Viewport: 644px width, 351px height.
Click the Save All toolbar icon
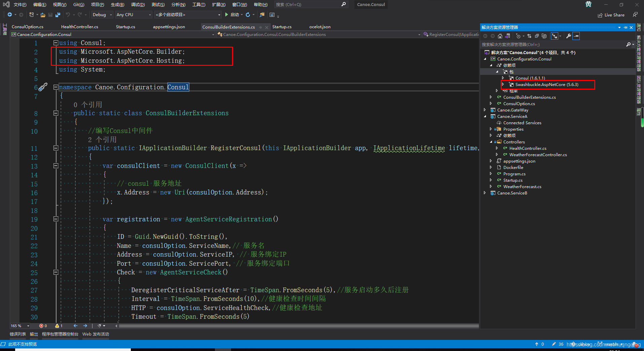[x=58, y=15]
